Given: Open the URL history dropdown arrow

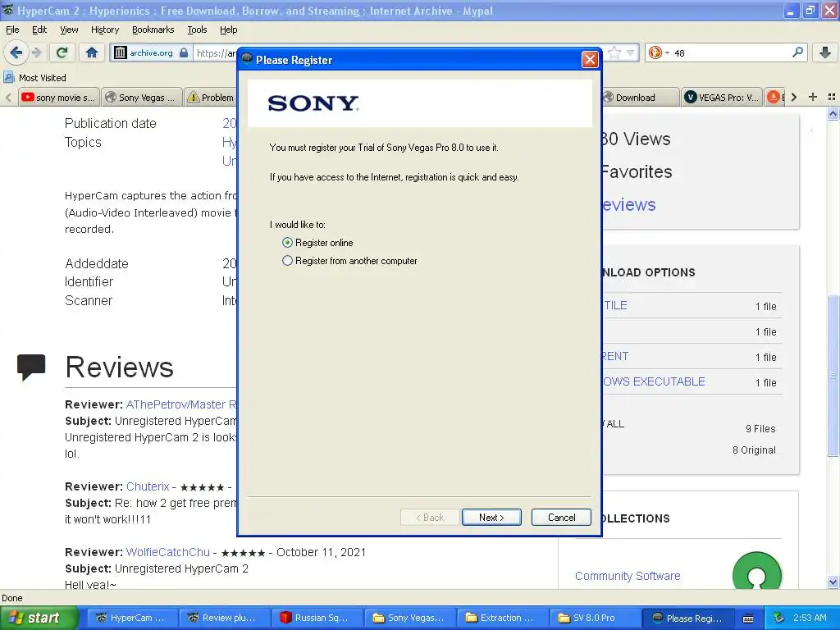Looking at the screenshot, I should [631, 52].
